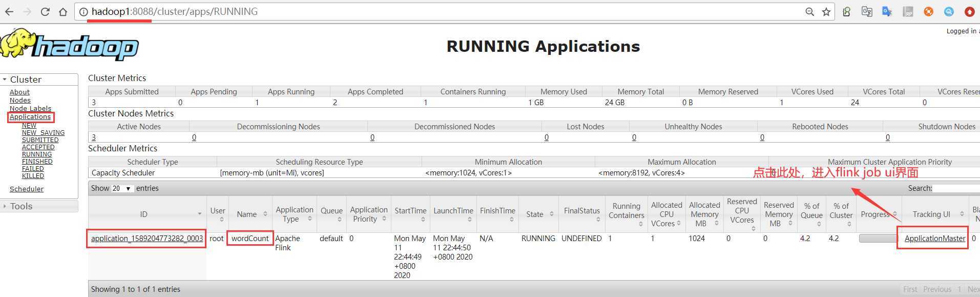980x297 pixels.
Task: Sort by Allocated Memory MB column arrows
Action: click(x=716, y=223)
